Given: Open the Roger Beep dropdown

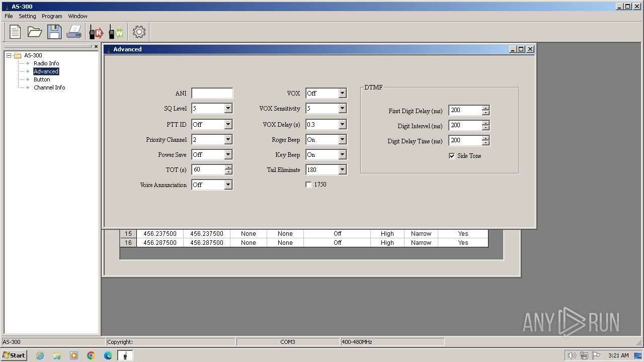Looking at the screenshot, I should tap(342, 139).
